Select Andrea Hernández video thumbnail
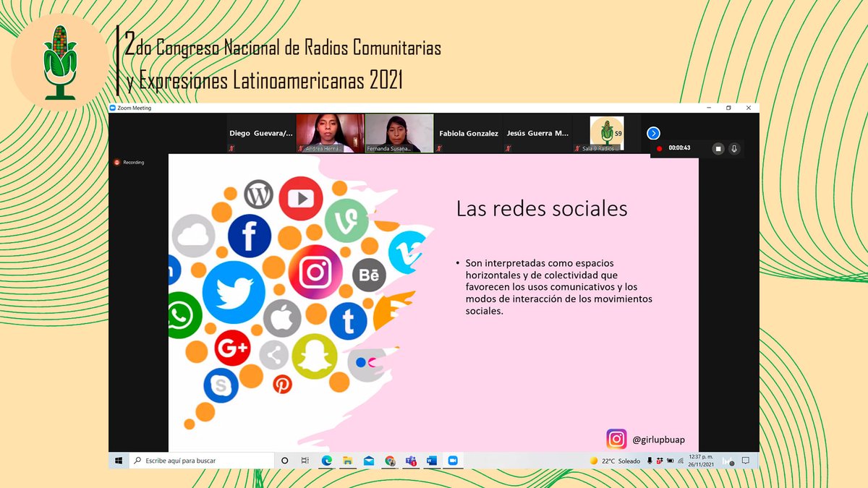Viewport: 868px width, 488px height. [x=331, y=134]
